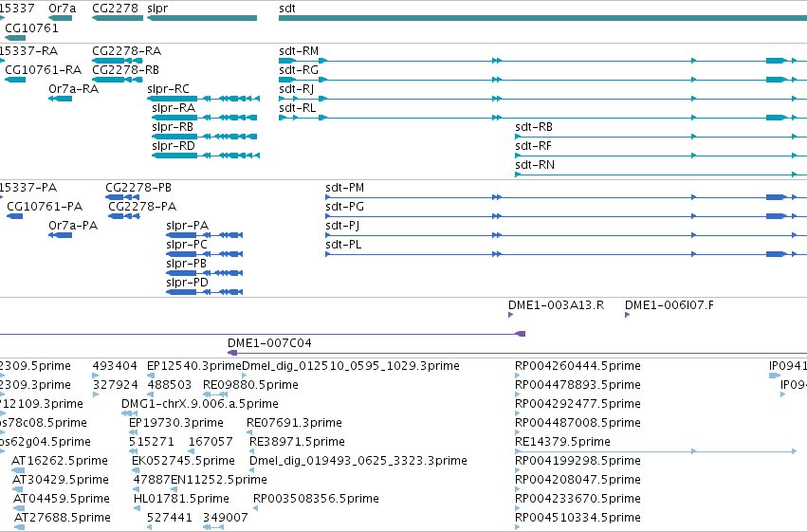
Task: Click the EN11252.5prime label
Action: pos(219,480)
